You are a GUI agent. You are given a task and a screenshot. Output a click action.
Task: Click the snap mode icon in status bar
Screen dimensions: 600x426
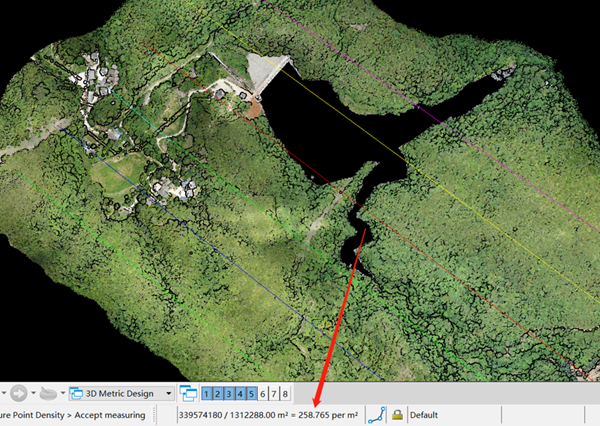point(377,415)
